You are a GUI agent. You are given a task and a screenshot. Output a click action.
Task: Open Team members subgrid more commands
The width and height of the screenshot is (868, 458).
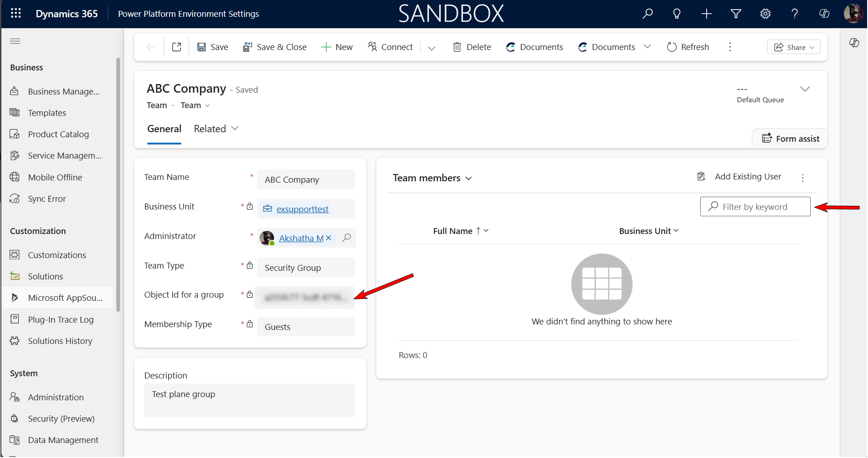(x=803, y=178)
